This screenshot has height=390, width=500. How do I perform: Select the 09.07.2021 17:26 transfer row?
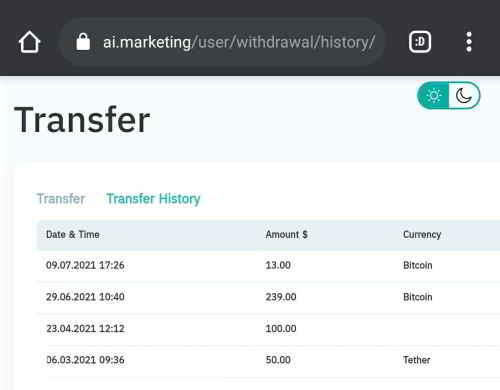coord(268,266)
